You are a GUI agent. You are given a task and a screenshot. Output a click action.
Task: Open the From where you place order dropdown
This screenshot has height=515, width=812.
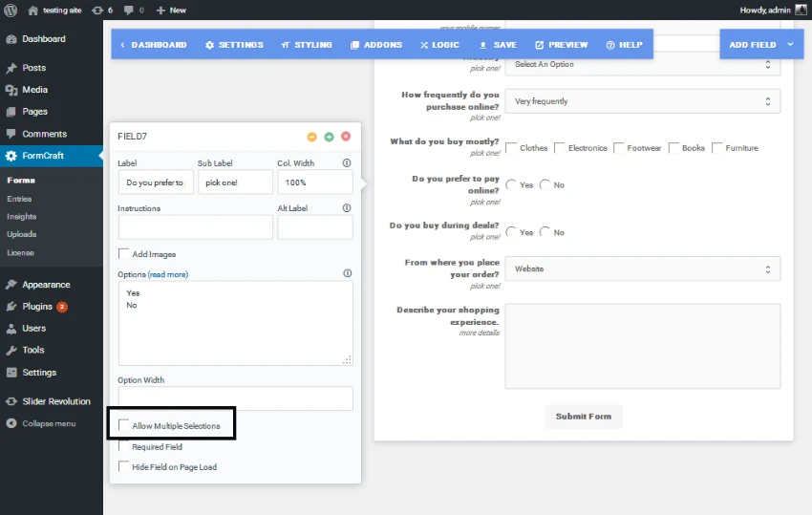tap(642, 268)
